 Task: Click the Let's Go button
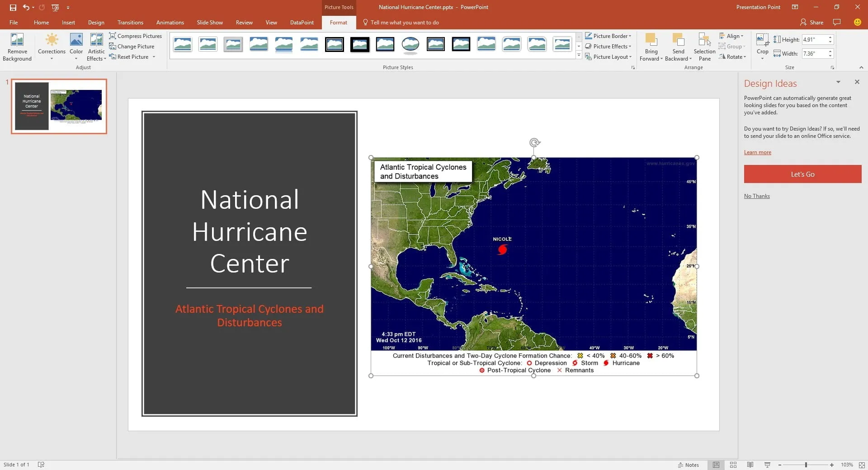pos(802,174)
